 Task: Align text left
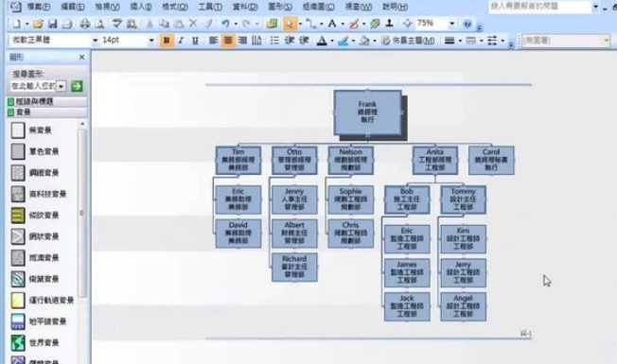(x=213, y=40)
